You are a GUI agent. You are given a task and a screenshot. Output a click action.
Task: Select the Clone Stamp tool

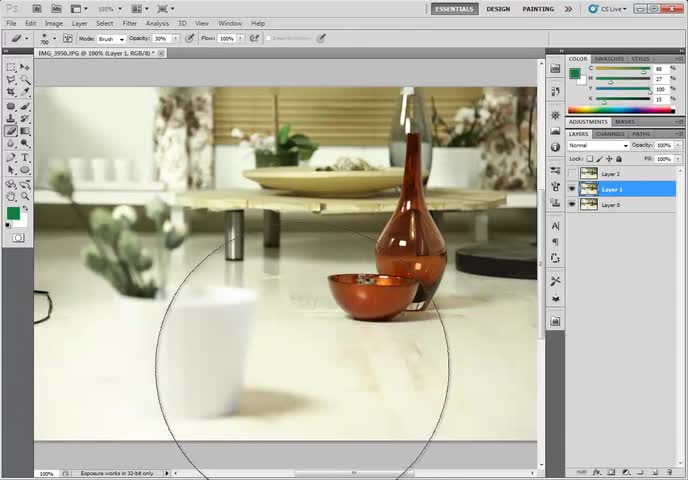pos(11,118)
